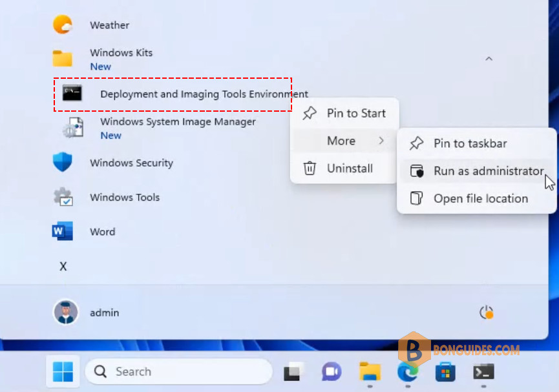This screenshot has height=392, width=559.
Task: Open the Teams chat taskbar icon
Action: coord(332,372)
